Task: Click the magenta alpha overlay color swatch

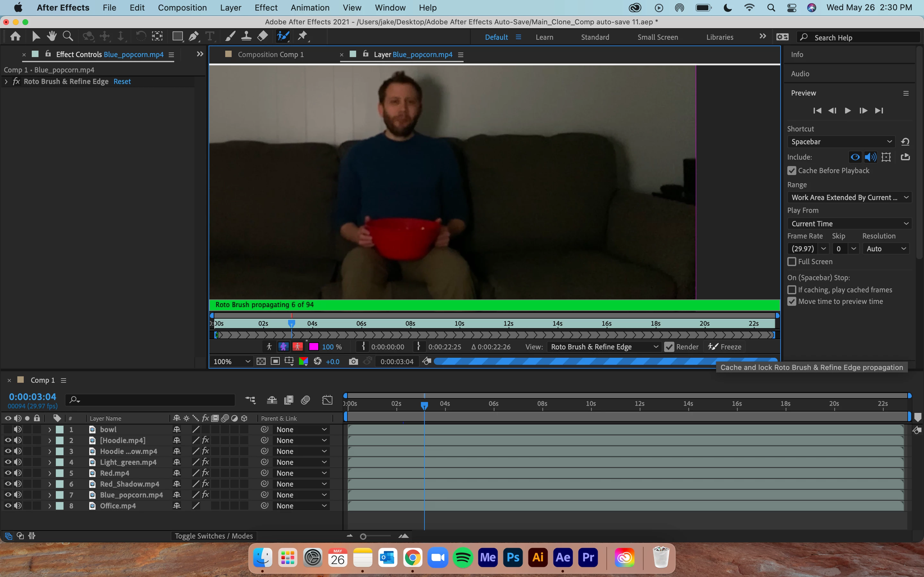Action: tap(313, 347)
